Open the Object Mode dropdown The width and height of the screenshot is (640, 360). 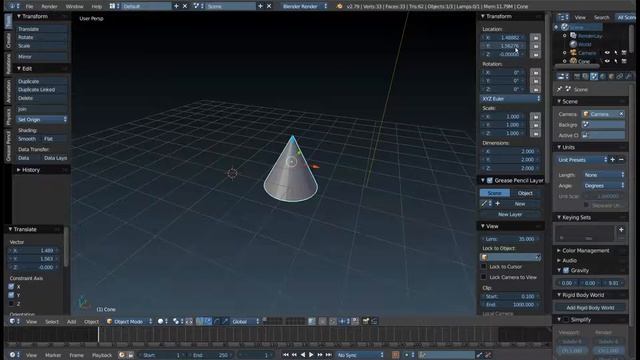pyautogui.click(x=129, y=322)
